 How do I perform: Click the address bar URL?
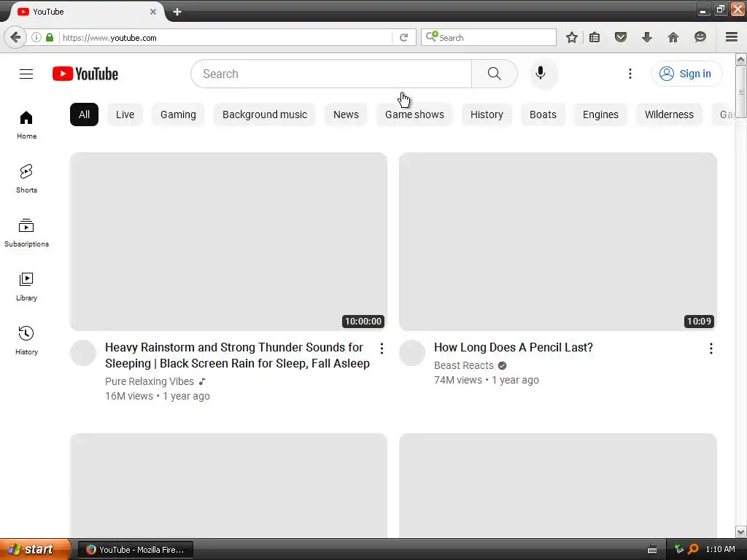(x=226, y=38)
